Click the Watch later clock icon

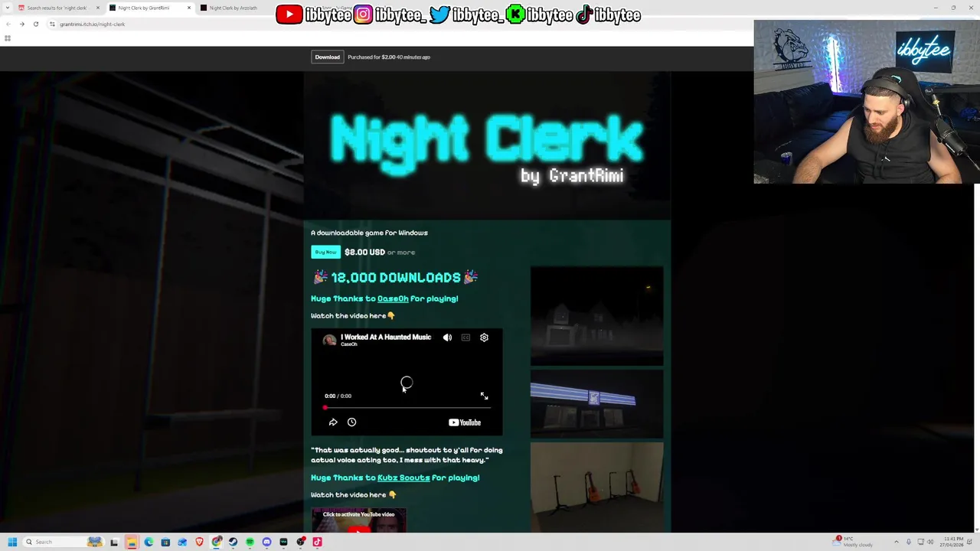[351, 422]
